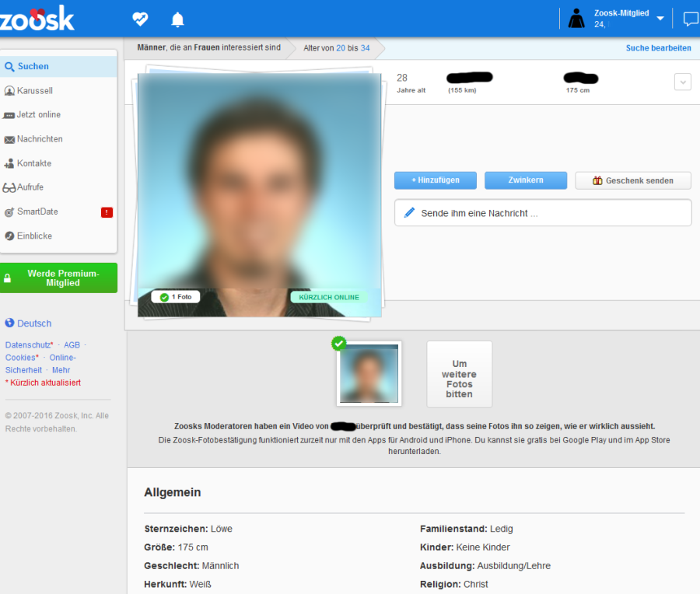Expand the profile options chevron
Image resolution: width=700 pixels, height=594 pixels.
coord(683,82)
